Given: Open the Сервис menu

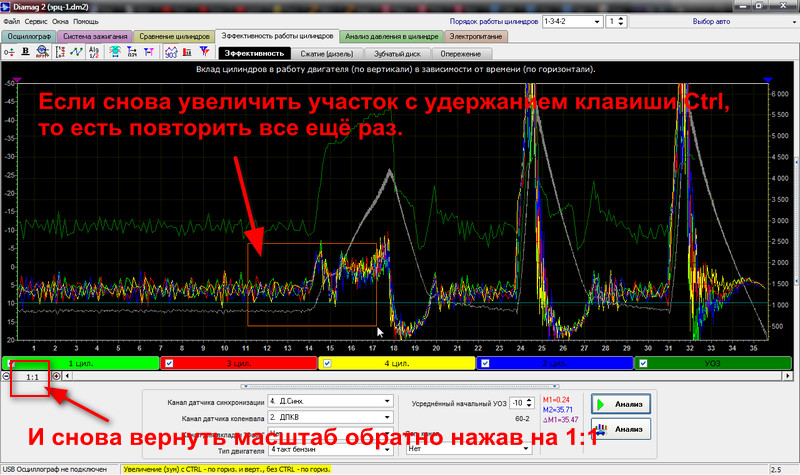Looking at the screenshot, I should [x=36, y=21].
